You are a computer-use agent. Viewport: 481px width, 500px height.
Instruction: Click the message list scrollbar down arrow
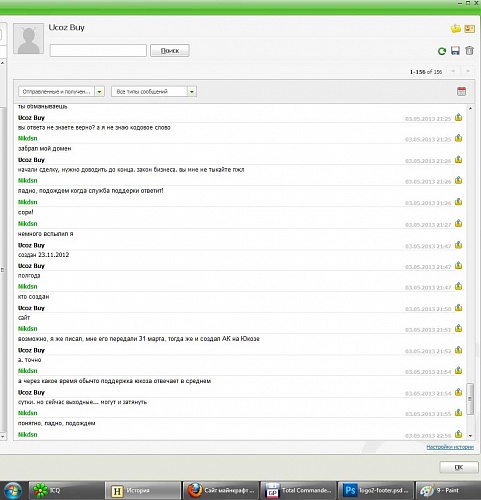(x=470, y=436)
